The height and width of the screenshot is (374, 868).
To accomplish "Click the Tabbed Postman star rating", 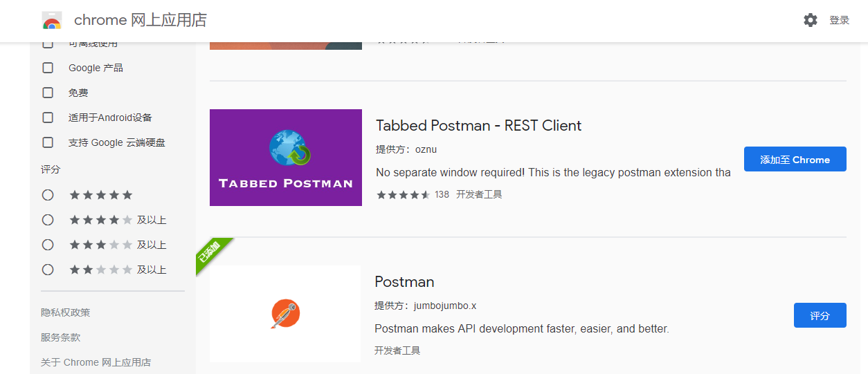I will pyautogui.click(x=403, y=195).
